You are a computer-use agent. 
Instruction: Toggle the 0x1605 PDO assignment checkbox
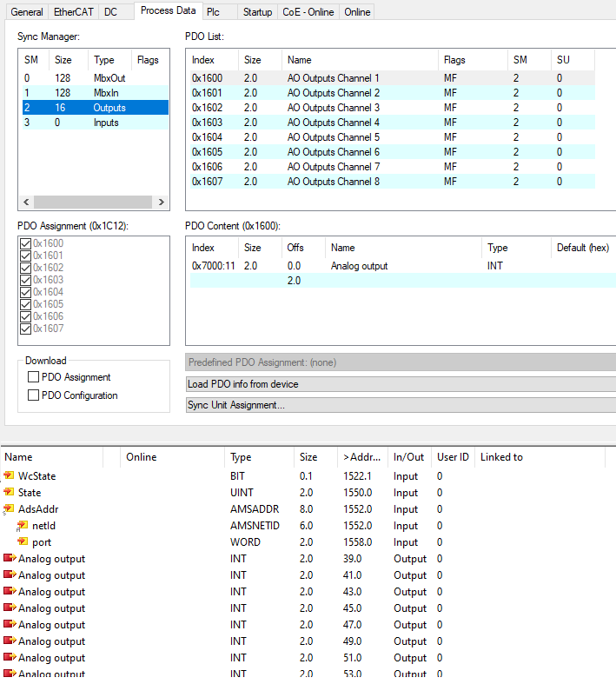[26, 304]
